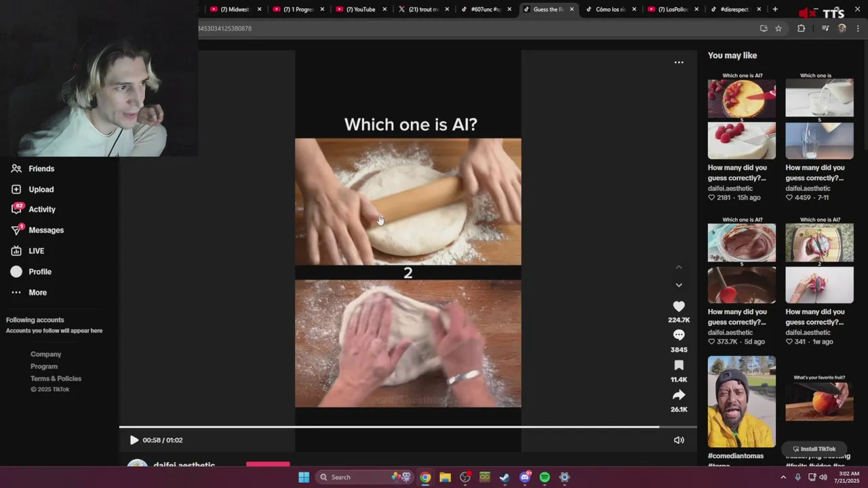Switch to the #disrespect TikTok tab
Image resolution: width=868 pixels, height=488 pixels.
coord(735,9)
